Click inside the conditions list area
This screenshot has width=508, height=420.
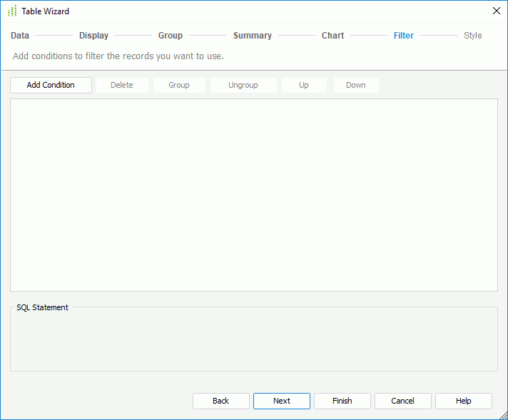point(254,195)
